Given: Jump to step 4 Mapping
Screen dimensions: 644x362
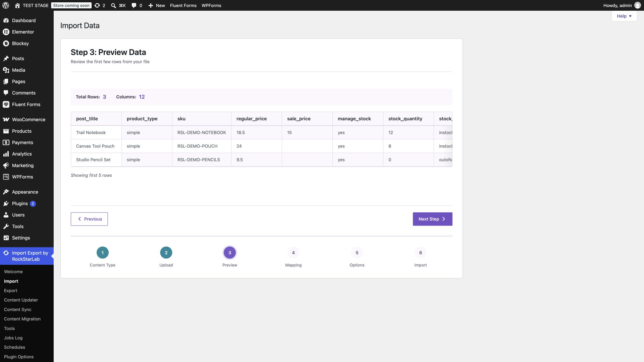Looking at the screenshot, I should point(293,253).
